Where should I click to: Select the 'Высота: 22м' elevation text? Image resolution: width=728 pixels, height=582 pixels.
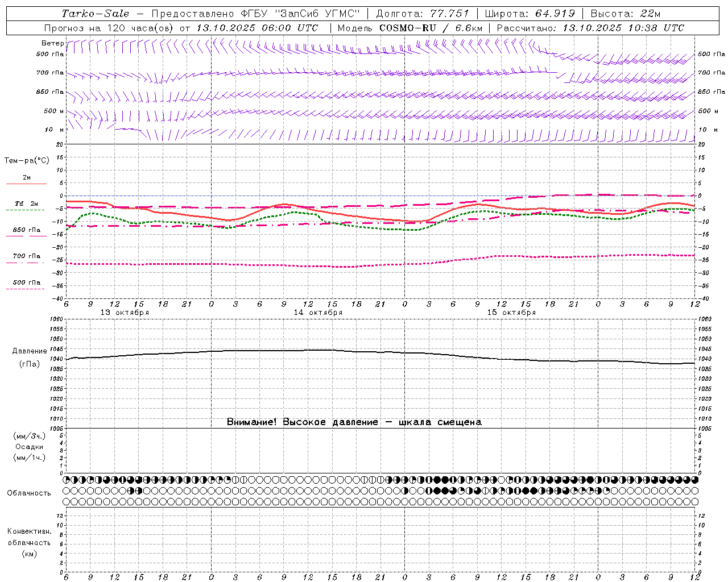coord(626,14)
